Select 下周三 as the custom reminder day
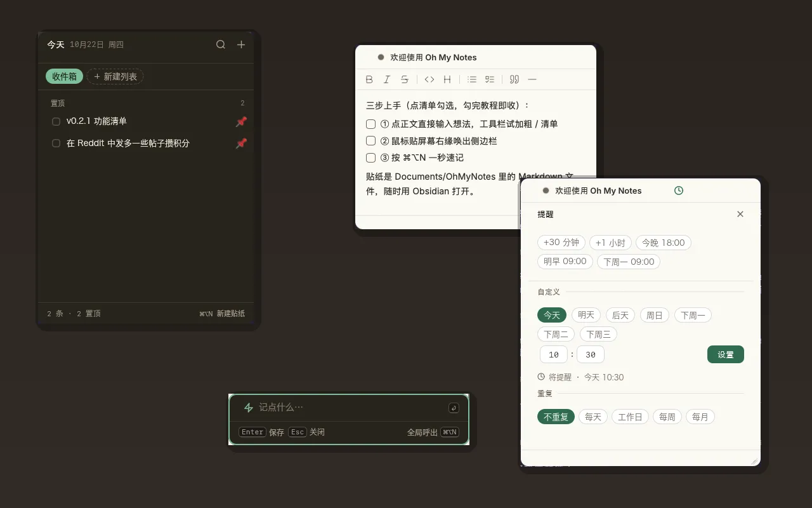812x508 pixels. pyautogui.click(x=598, y=334)
